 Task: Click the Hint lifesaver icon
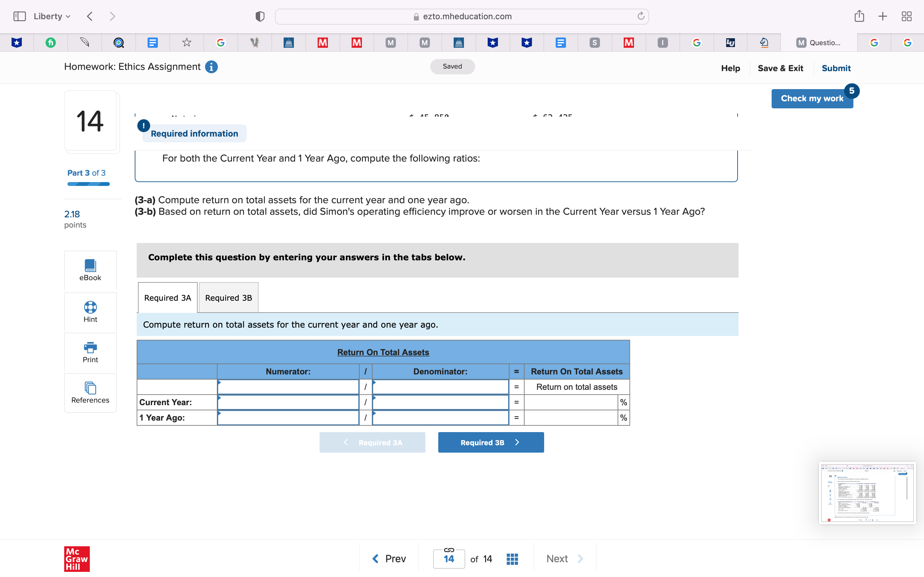[90, 307]
